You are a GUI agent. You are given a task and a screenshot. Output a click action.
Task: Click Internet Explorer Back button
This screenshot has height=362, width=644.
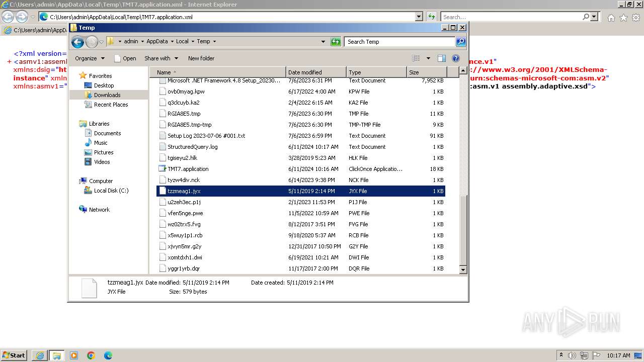pyautogui.click(x=8, y=17)
